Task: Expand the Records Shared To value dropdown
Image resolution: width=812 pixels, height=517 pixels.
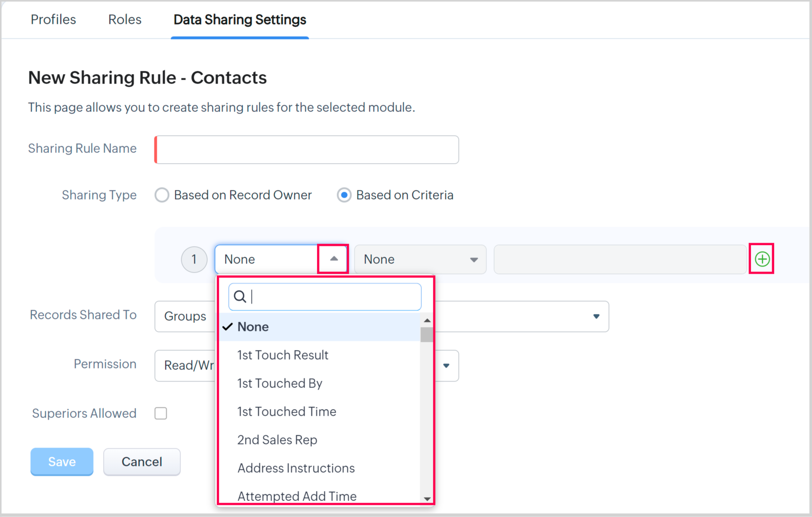Action: point(596,316)
